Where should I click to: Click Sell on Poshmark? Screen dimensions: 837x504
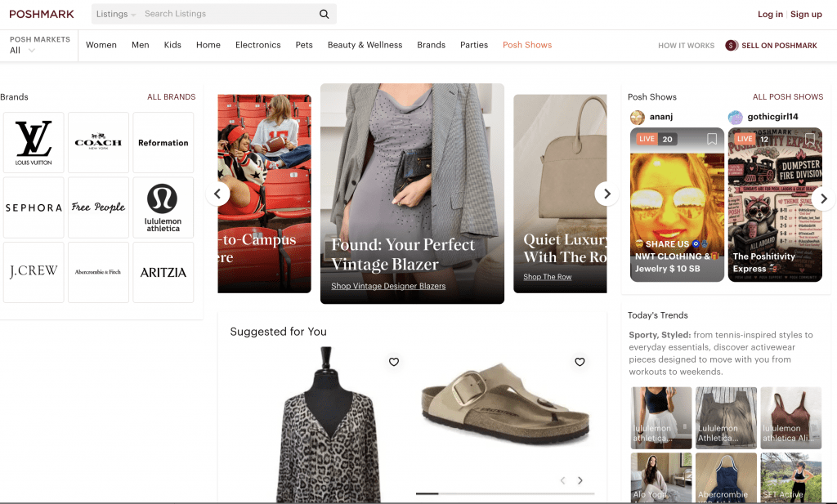[x=779, y=46]
